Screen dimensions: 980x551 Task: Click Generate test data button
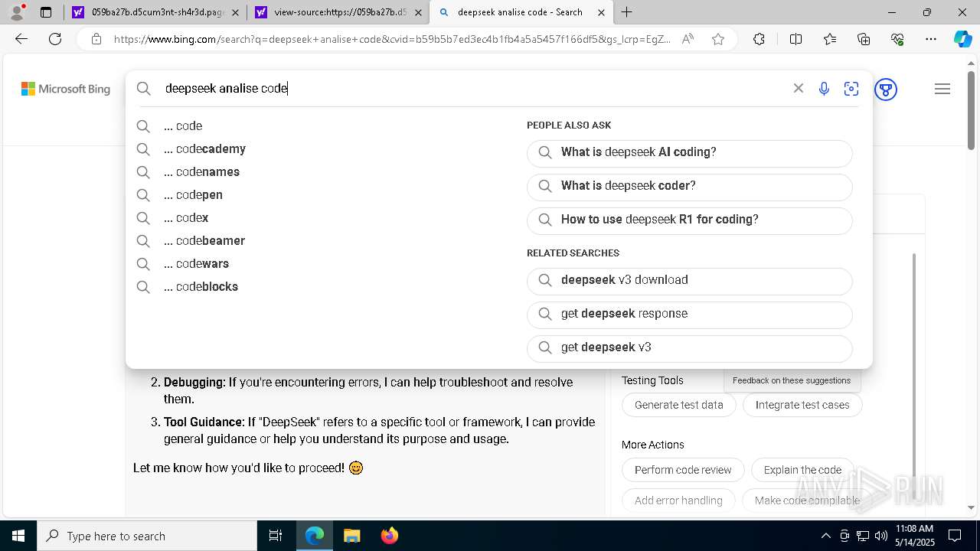pyautogui.click(x=679, y=405)
